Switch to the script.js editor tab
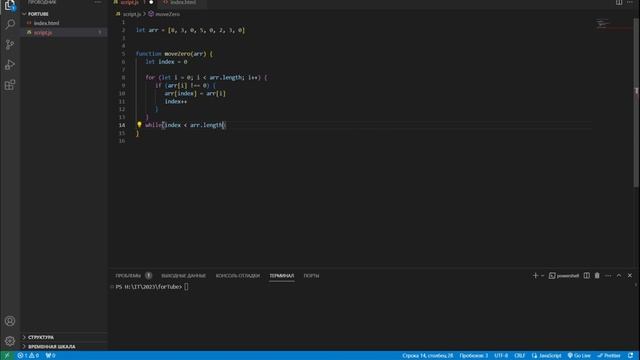 pyautogui.click(x=130, y=2)
